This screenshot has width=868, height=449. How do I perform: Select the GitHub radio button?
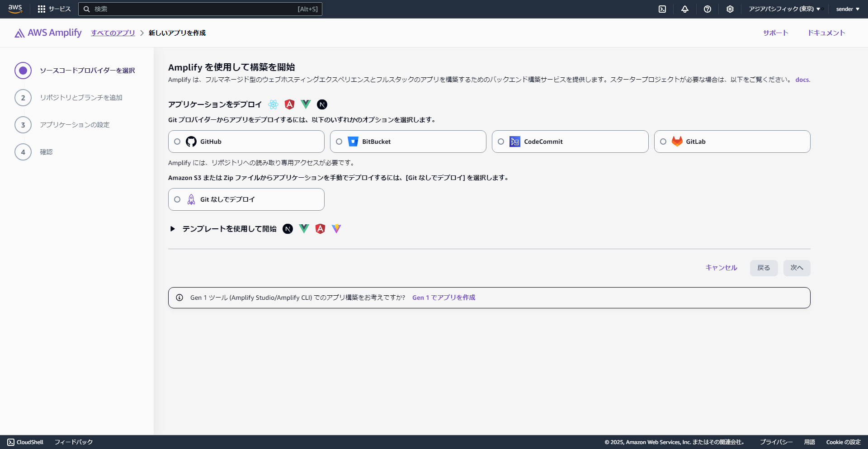(177, 142)
